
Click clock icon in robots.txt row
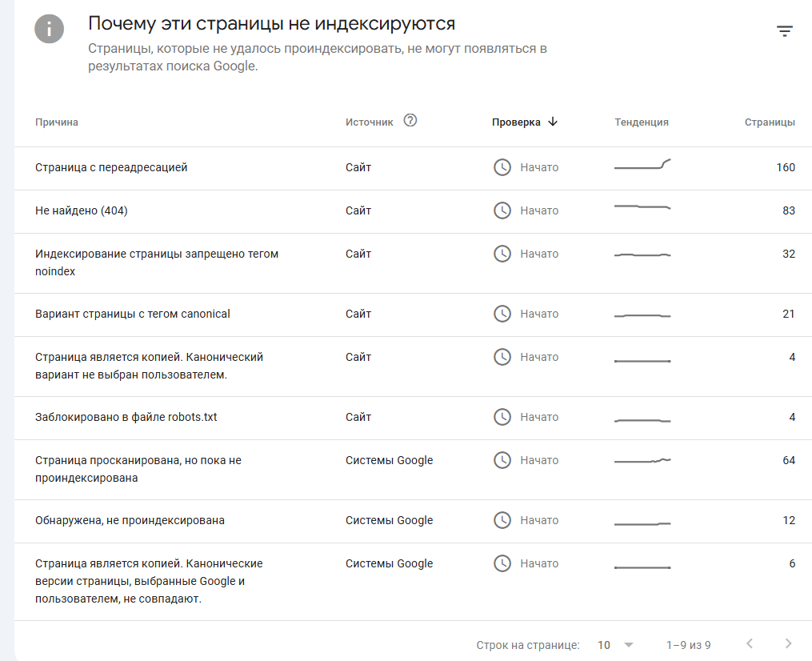(x=502, y=417)
